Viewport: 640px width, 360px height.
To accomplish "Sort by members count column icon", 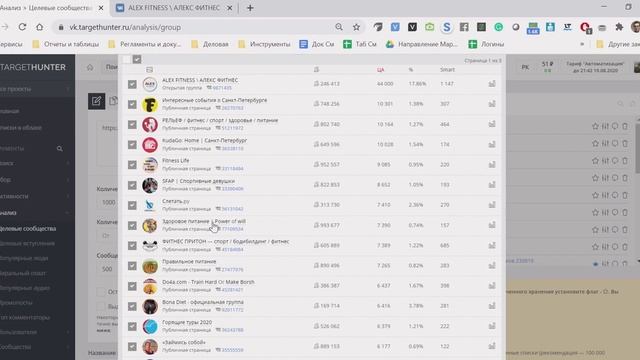I will [x=316, y=70].
